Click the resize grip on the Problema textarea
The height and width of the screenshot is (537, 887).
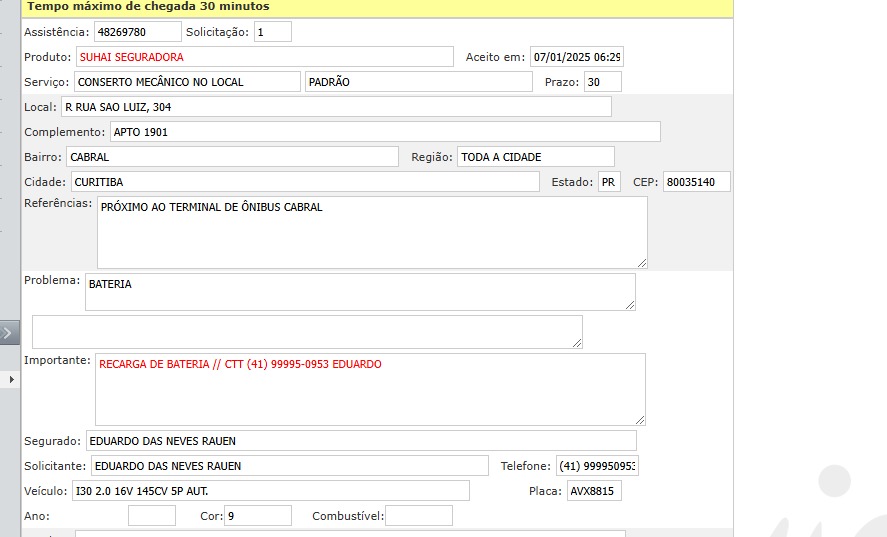click(629, 304)
